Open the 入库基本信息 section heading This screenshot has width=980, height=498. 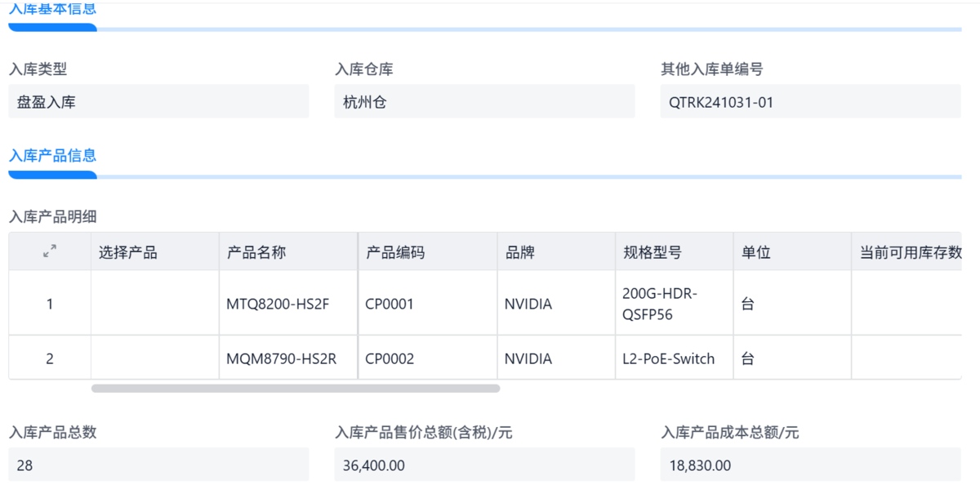pyautogui.click(x=52, y=10)
